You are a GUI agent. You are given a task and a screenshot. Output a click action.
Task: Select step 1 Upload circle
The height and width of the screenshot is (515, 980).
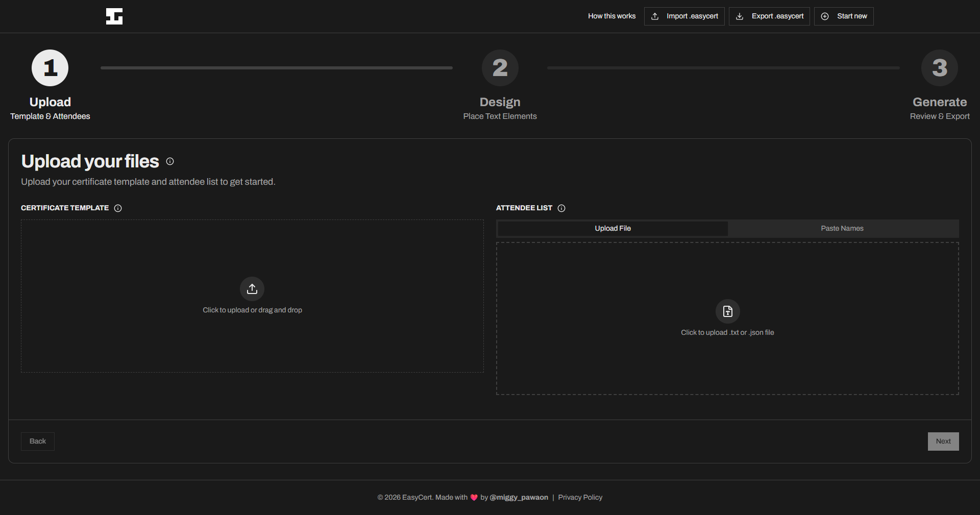click(x=50, y=68)
